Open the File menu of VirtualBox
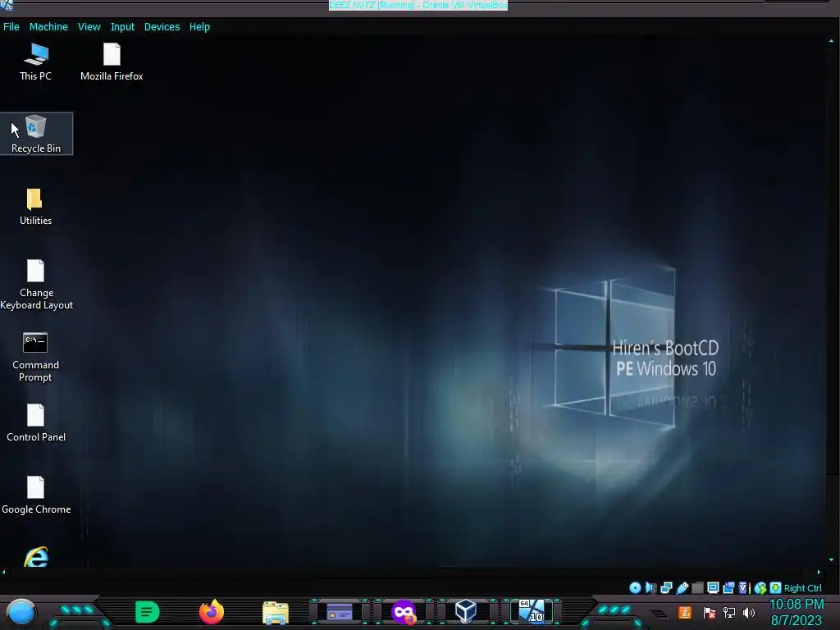Image resolution: width=840 pixels, height=630 pixels. (11, 27)
